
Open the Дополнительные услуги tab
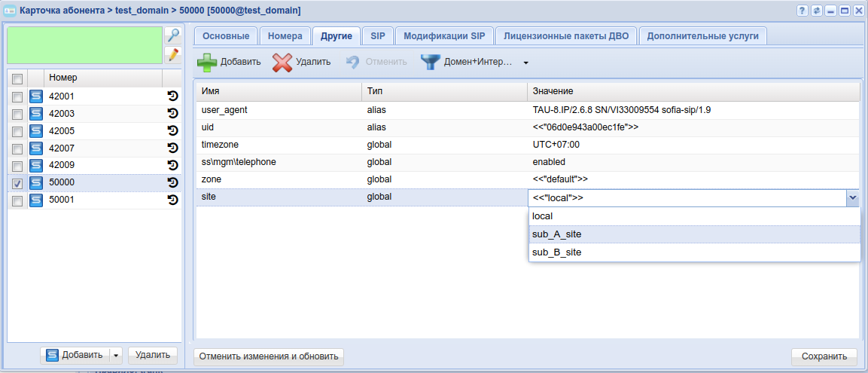tap(702, 35)
